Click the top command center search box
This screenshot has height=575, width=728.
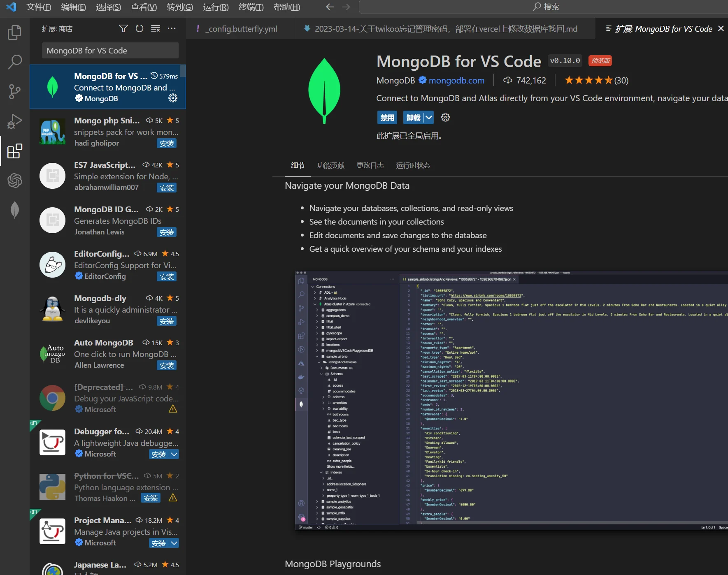[543, 7]
